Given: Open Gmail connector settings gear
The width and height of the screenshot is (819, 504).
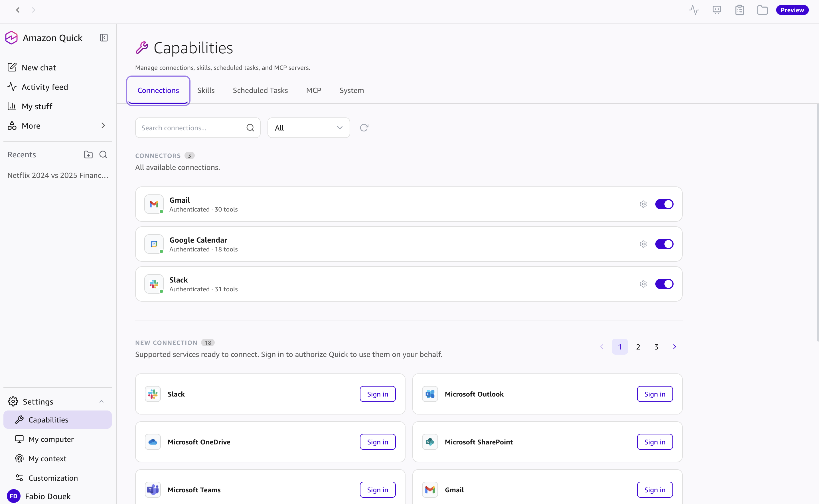Looking at the screenshot, I should (x=643, y=204).
